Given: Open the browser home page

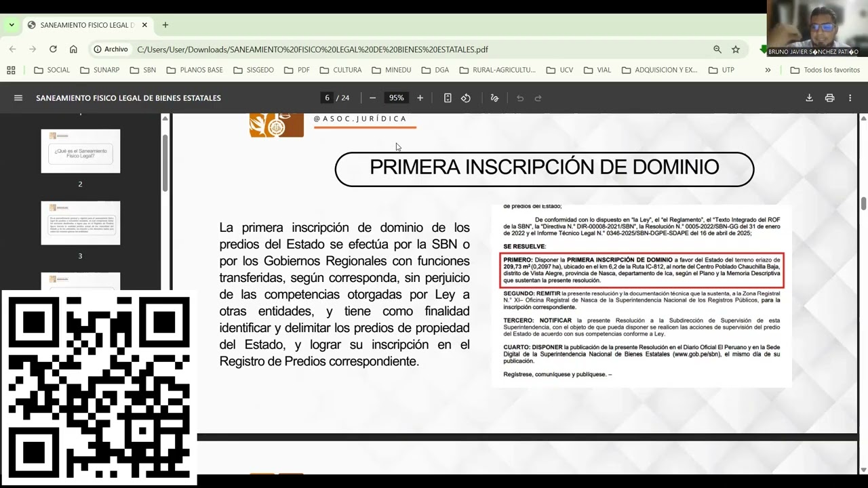Looking at the screenshot, I should coord(73,49).
